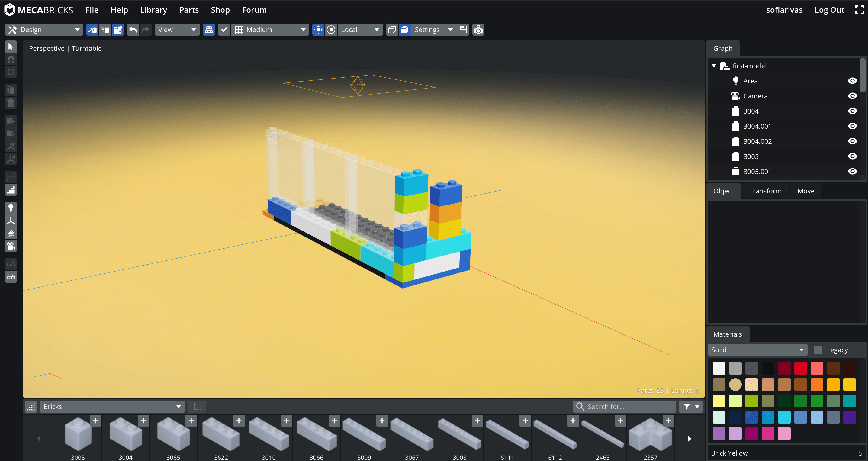Click the Mecabricks logo
This screenshot has width=868, height=461.
(x=39, y=10)
